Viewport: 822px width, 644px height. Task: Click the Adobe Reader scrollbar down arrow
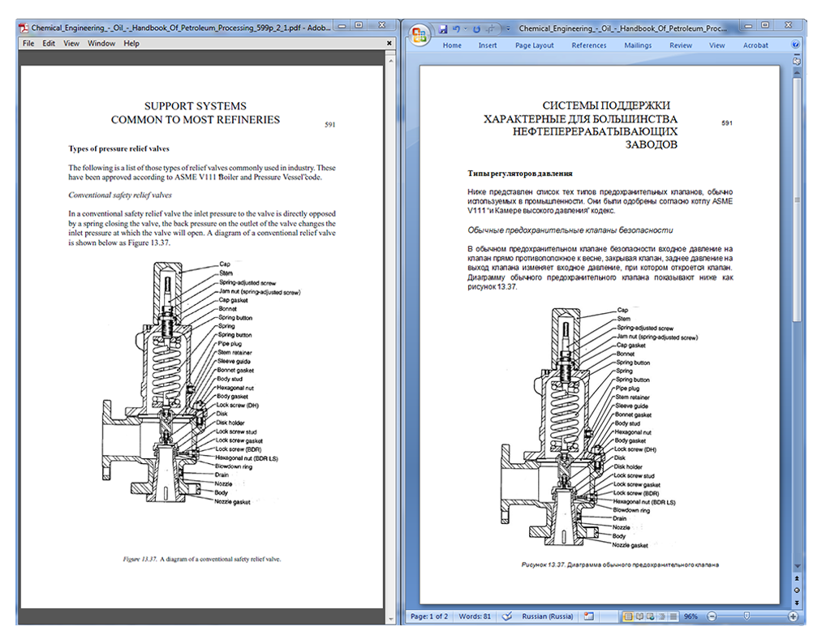(390, 620)
